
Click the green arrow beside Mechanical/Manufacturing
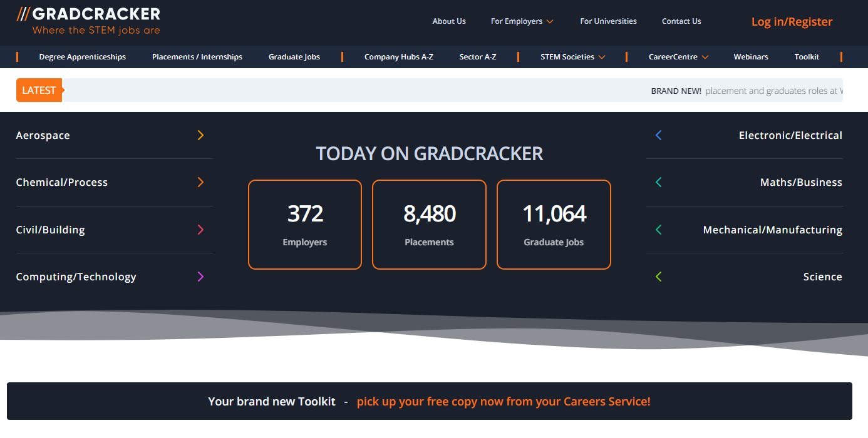point(658,230)
